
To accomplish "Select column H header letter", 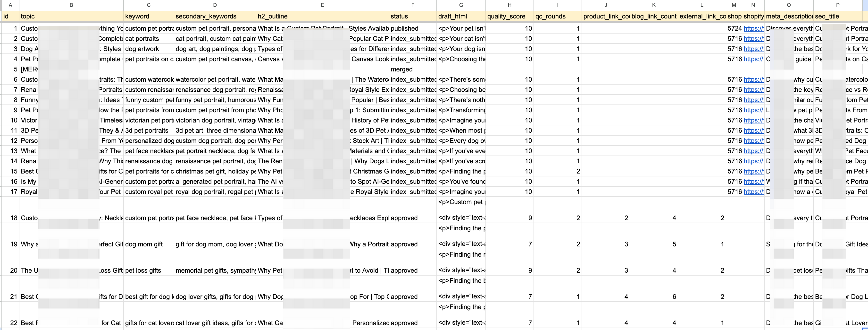I will pos(509,5).
